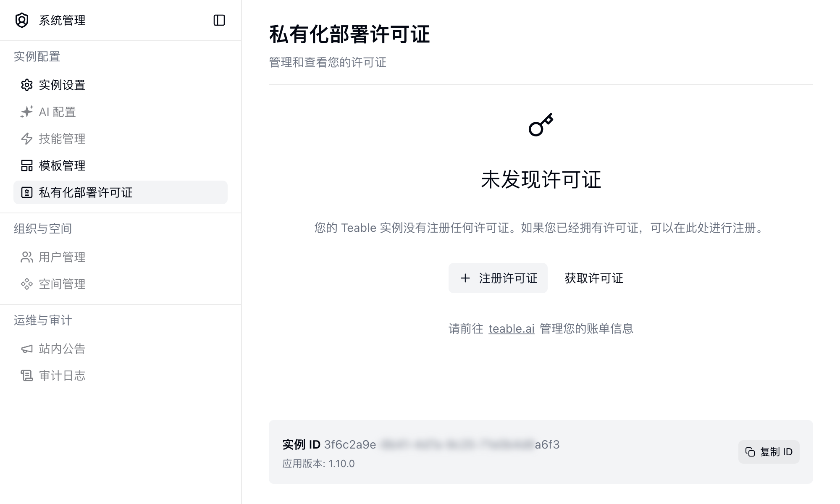840x504 pixels.
Task: Navigate to 空间管理
Action: [x=121, y=284]
